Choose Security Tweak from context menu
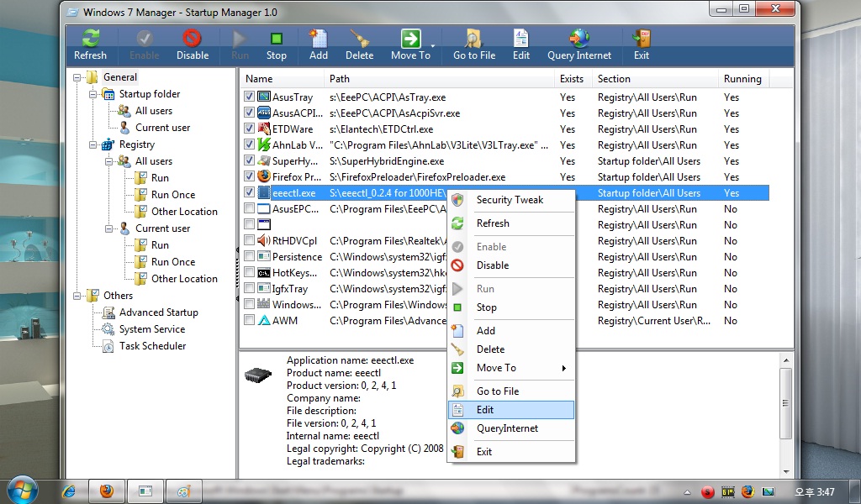The image size is (861, 504). coord(512,200)
